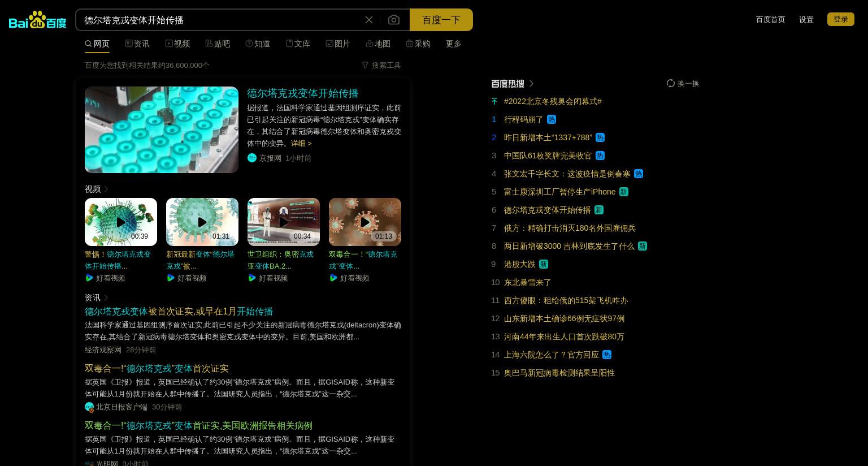Open pinned topic #2022北京冬残奥会闭幕式#

[553, 101]
